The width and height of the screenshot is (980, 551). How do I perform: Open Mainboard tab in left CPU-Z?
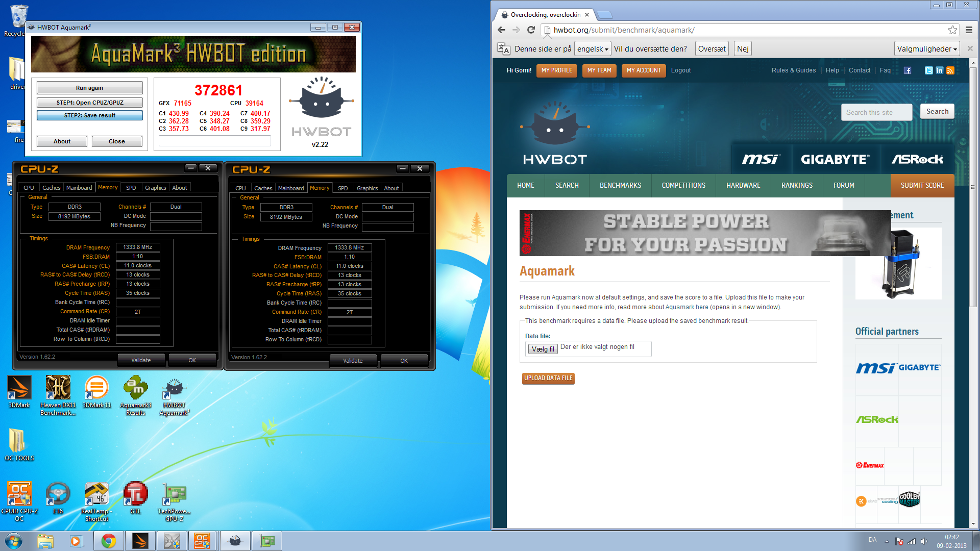click(79, 188)
